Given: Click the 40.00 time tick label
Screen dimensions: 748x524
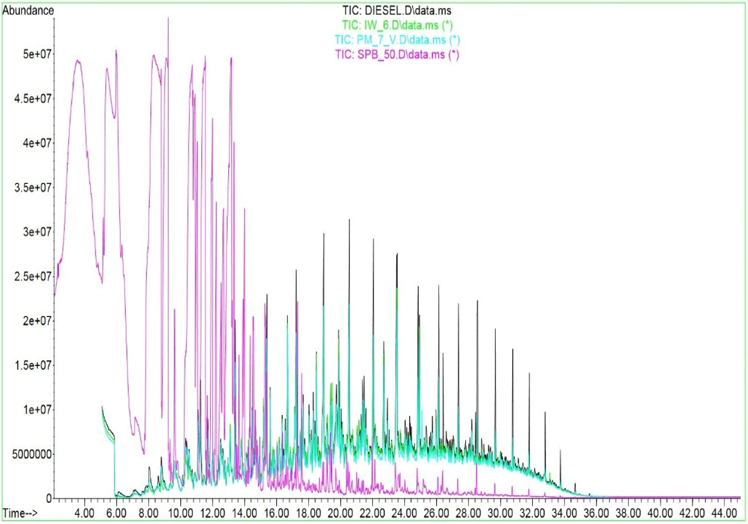Looking at the screenshot, I should [660, 514].
